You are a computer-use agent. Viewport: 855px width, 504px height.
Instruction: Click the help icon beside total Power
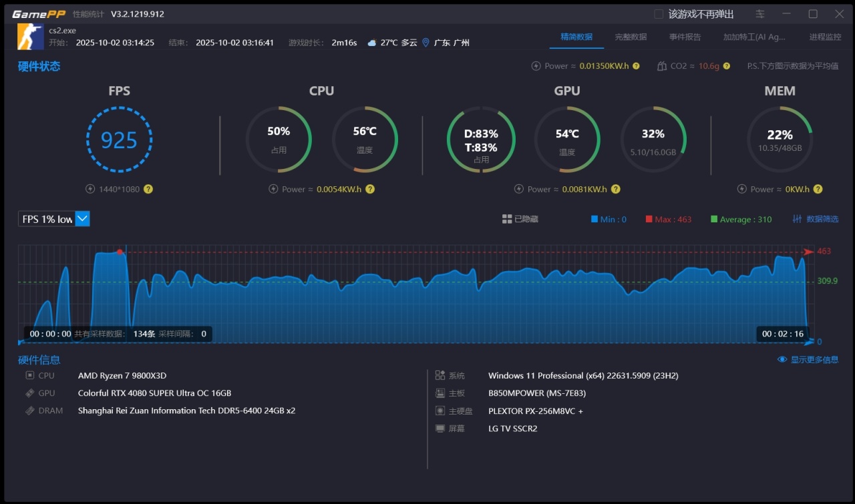coord(636,66)
